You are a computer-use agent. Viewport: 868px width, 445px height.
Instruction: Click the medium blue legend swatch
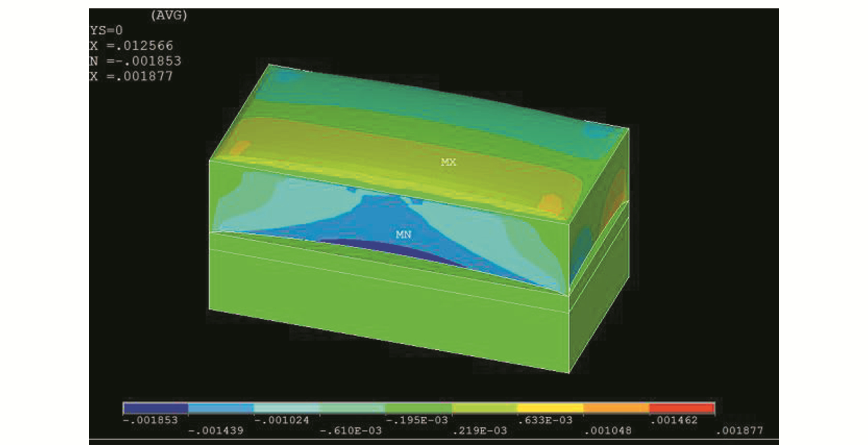click(x=221, y=408)
